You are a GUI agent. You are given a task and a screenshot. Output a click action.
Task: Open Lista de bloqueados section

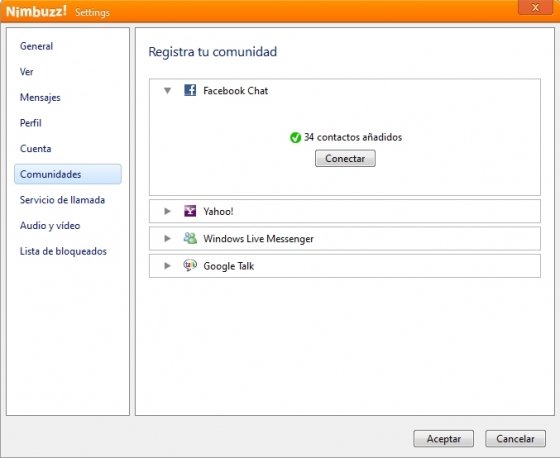[x=63, y=251]
